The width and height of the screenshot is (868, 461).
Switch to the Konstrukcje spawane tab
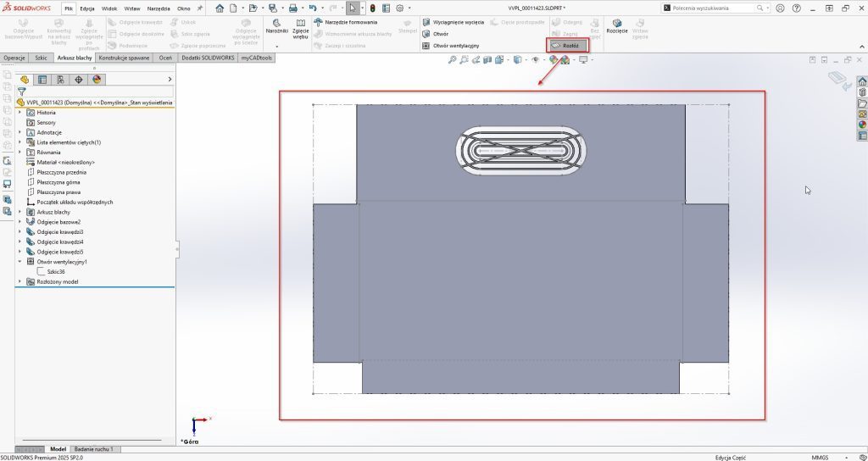click(124, 58)
